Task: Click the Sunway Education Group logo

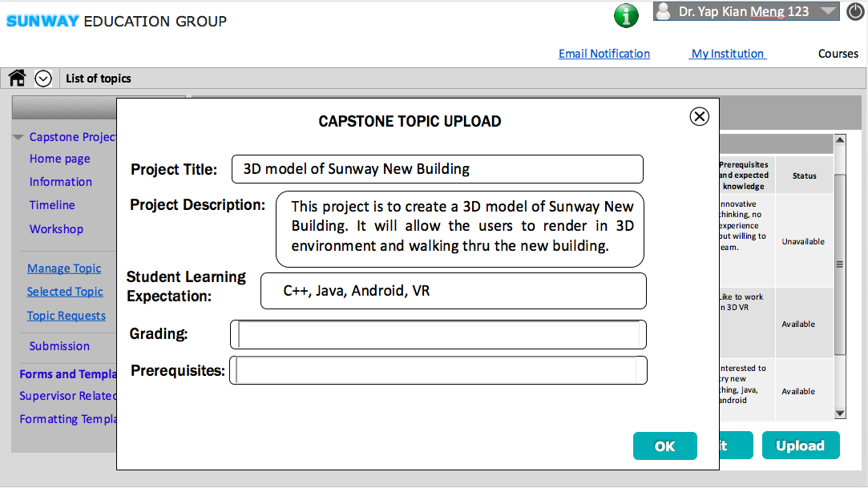Action: tap(116, 21)
